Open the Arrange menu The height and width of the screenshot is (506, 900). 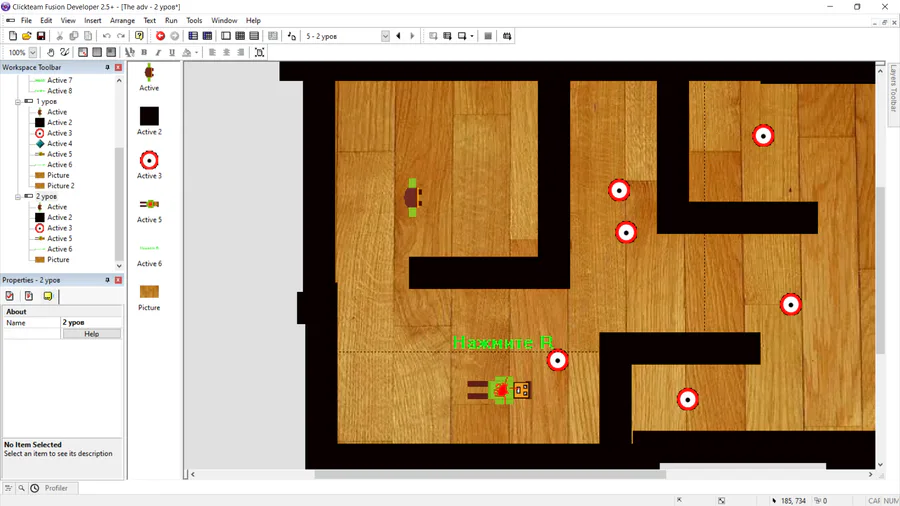tap(122, 20)
